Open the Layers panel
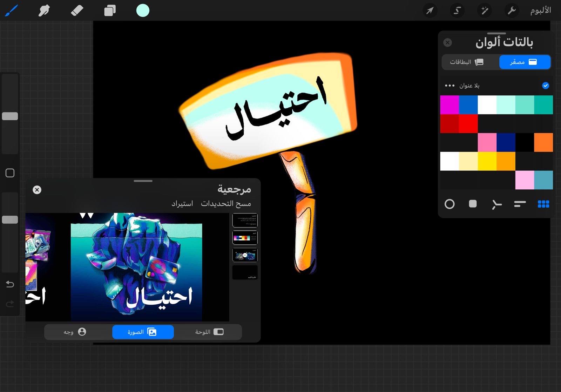 110,11
